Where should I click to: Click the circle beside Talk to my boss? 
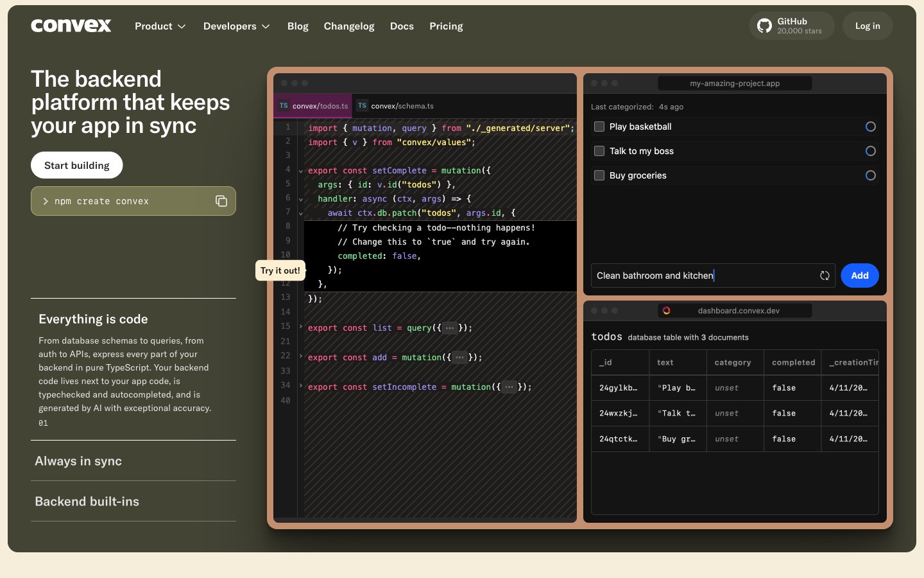[x=871, y=151]
